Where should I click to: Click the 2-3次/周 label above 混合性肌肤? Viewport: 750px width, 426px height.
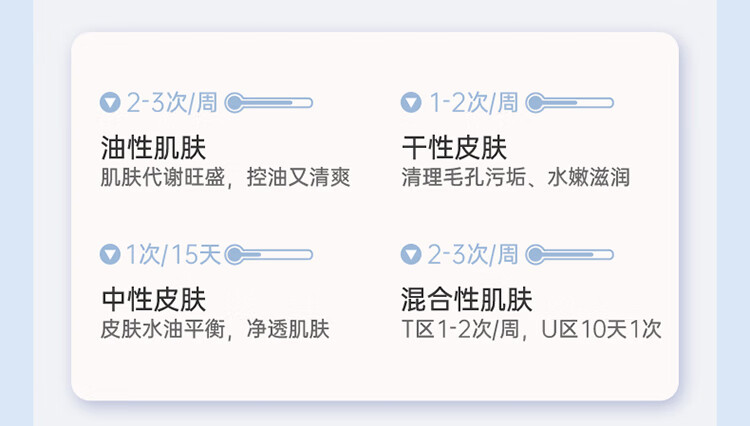473,254
